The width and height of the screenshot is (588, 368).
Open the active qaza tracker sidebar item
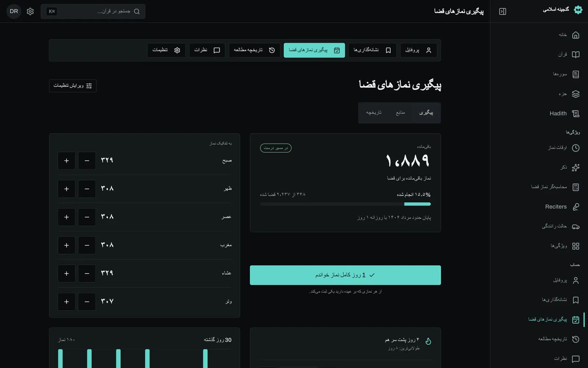(x=539, y=319)
